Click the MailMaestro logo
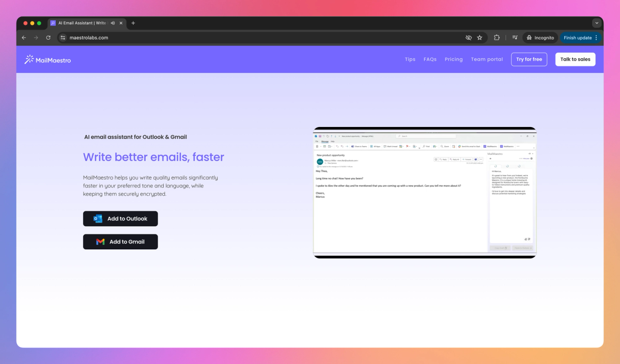 click(48, 60)
